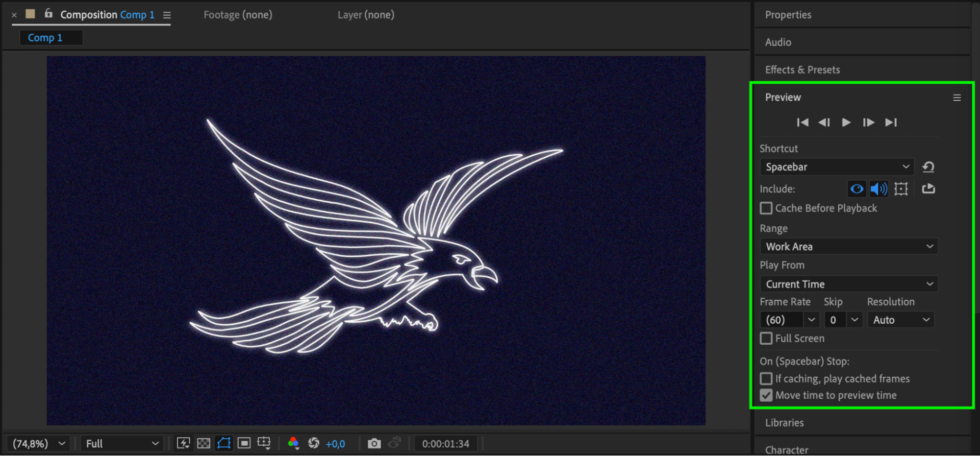Toggle the include video eye icon
This screenshot has height=456, width=980.
(x=857, y=189)
